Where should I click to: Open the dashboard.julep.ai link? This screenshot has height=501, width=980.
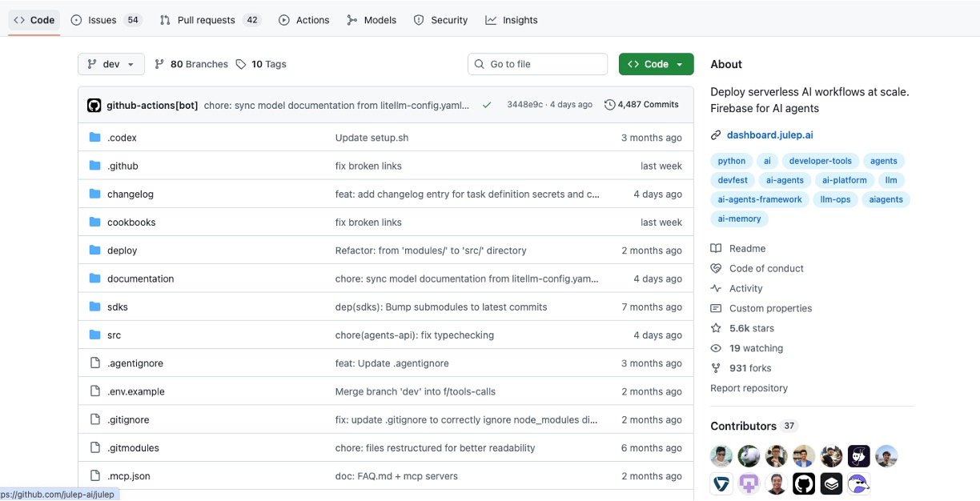click(769, 135)
